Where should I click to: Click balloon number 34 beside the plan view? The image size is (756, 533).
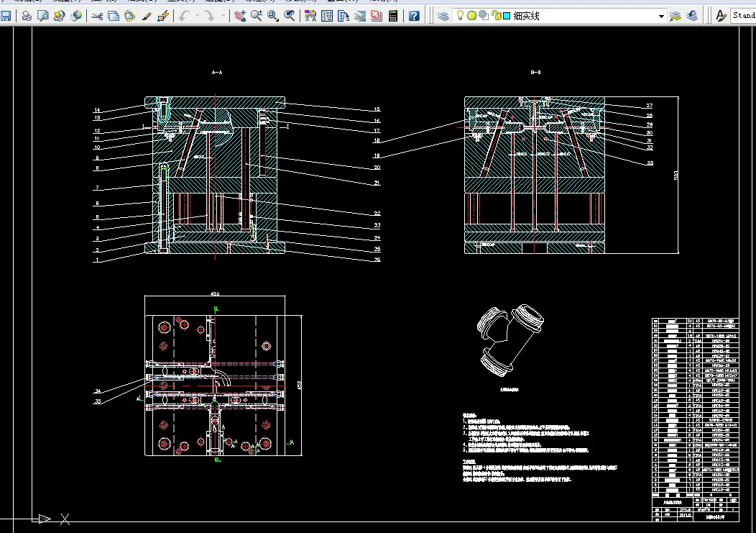(x=98, y=391)
